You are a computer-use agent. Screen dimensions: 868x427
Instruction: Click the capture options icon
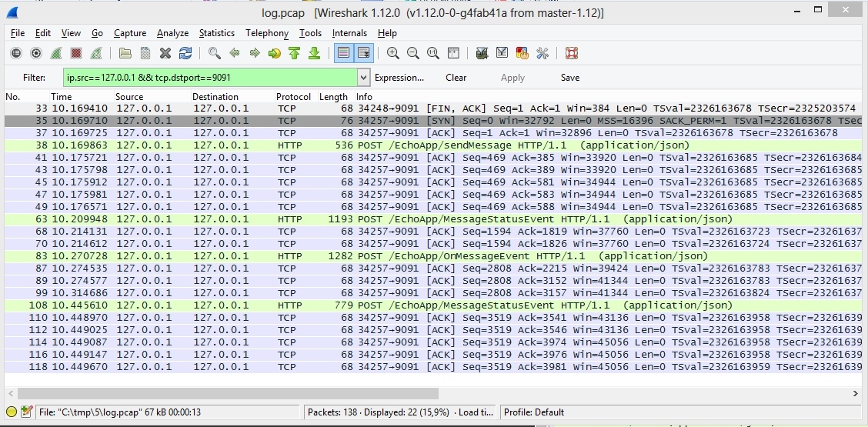click(36, 53)
